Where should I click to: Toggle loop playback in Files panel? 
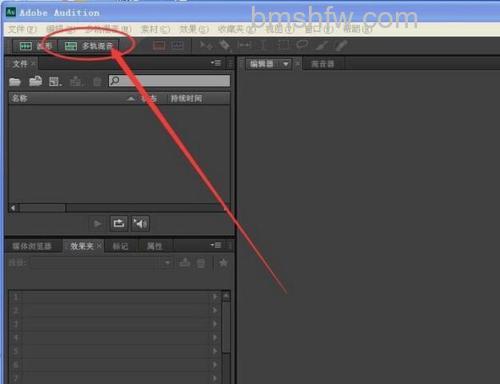(x=119, y=223)
